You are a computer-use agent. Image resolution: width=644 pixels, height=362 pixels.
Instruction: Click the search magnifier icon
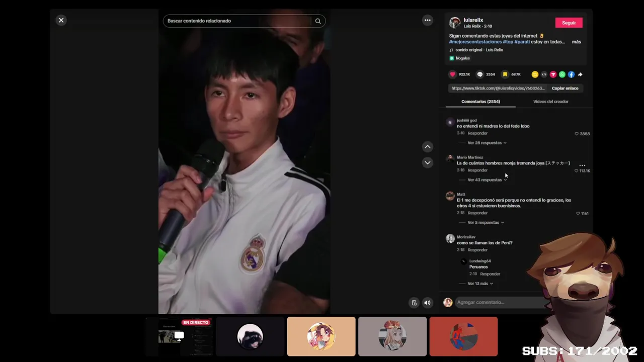tap(318, 21)
